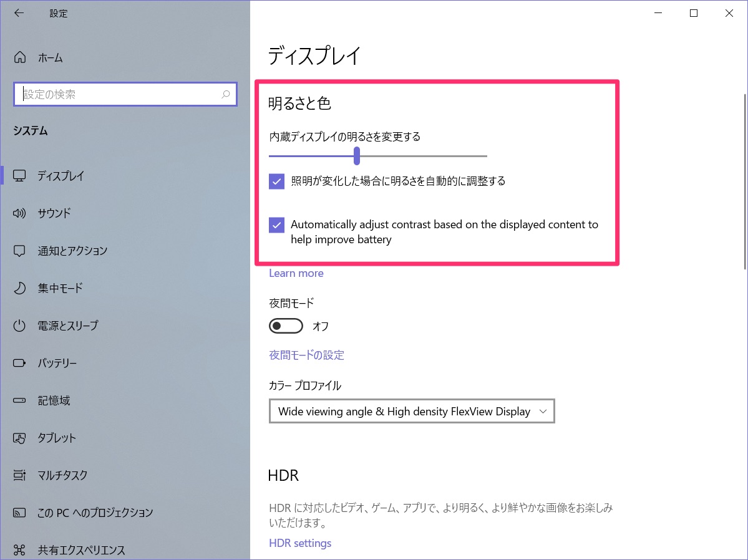This screenshot has width=748, height=560.
Task: Open 共有エクスペリエンス settings
Action: (82, 550)
